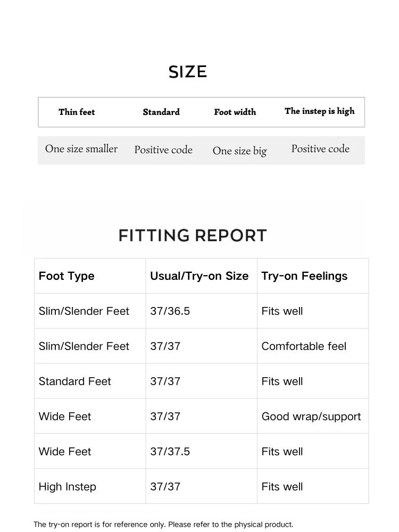The image size is (399, 532).
Task: Select the Standard Feet row label
Action: pyautogui.click(x=75, y=381)
